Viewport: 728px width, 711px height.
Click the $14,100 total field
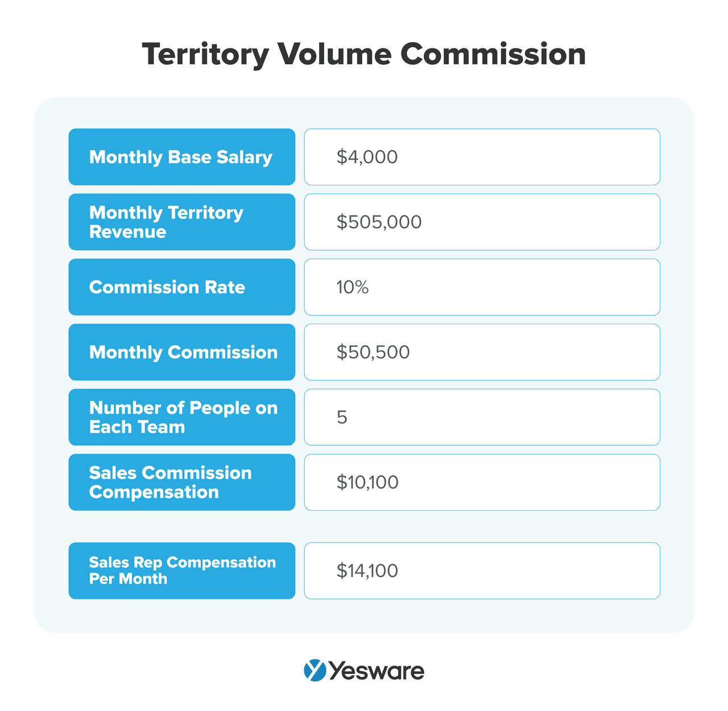[482, 571]
